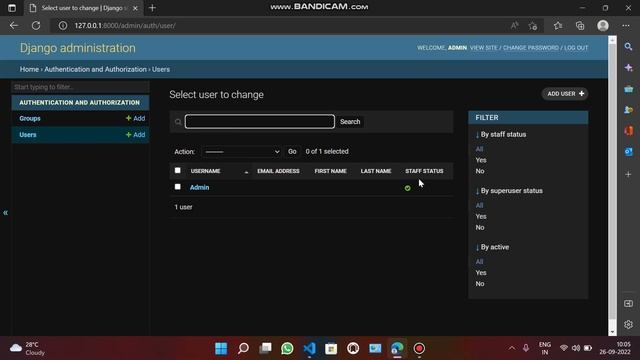Open Groups in the sidebar
This screenshot has height=360, width=640.
click(x=30, y=118)
